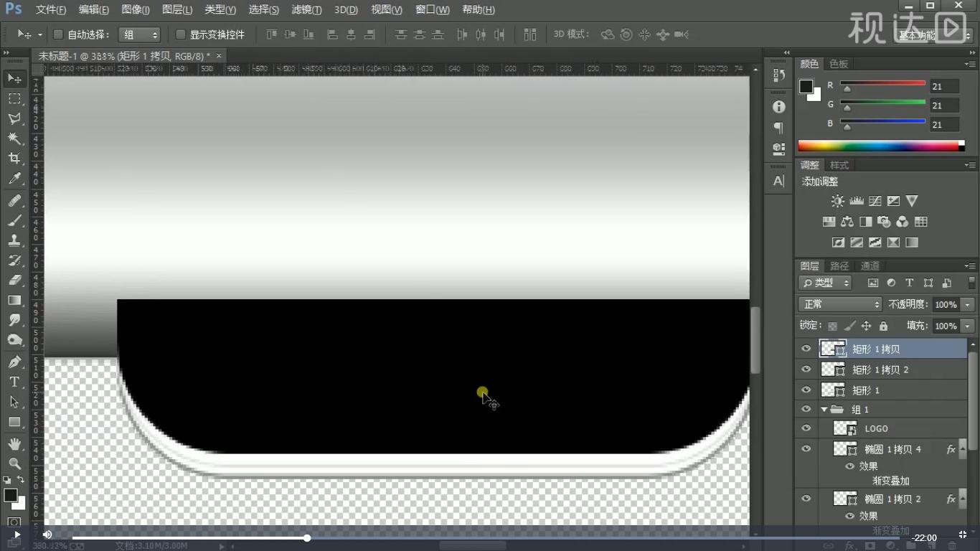Screen dimensions: 980x551
Task: Select the Zoom tool
Action: click(x=14, y=463)
